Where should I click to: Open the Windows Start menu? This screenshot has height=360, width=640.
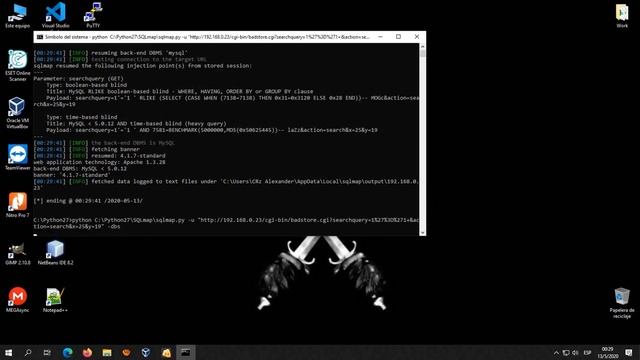[x=8, y=352]
